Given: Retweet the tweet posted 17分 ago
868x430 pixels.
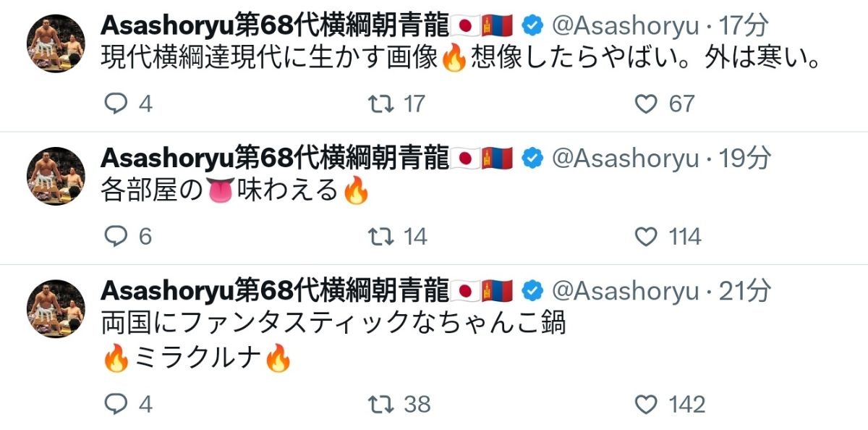Looking at the screenshot, I should click(381, 104).
